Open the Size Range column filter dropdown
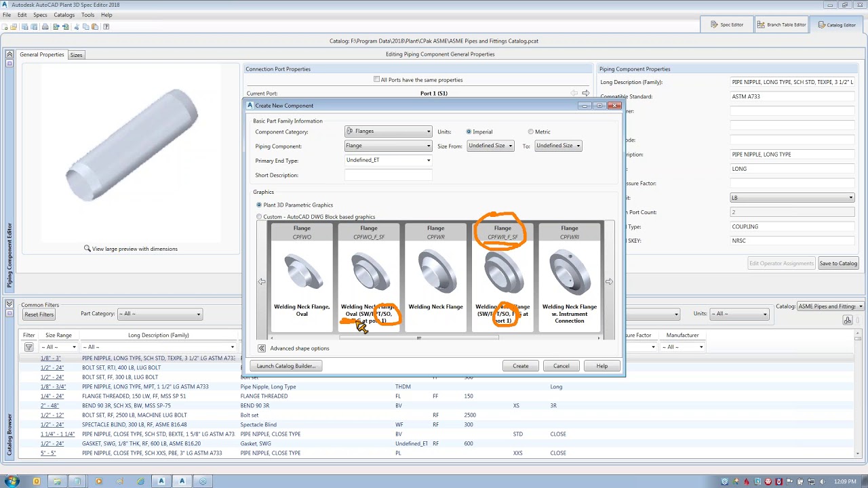The width and height of the screenshot is (868, 488). (x=58, y=347)
